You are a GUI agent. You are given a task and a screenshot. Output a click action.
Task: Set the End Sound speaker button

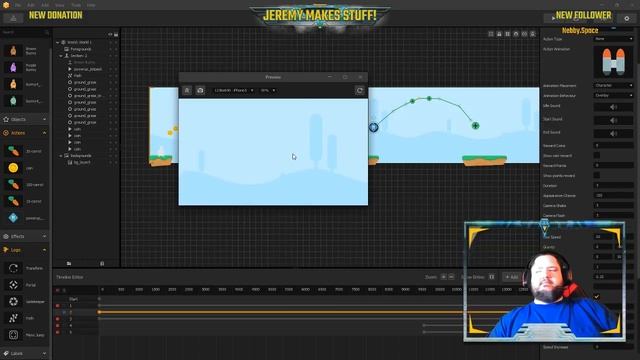click(613, 133)
